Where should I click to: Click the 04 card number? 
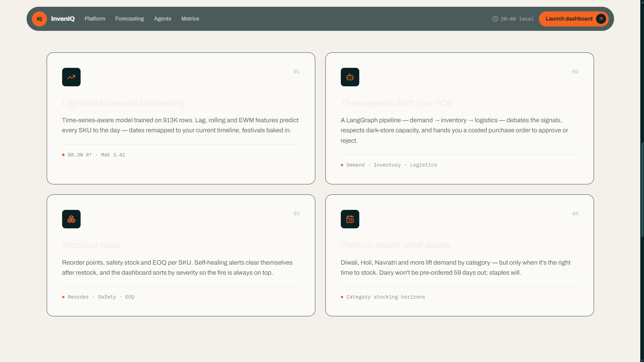575,214
